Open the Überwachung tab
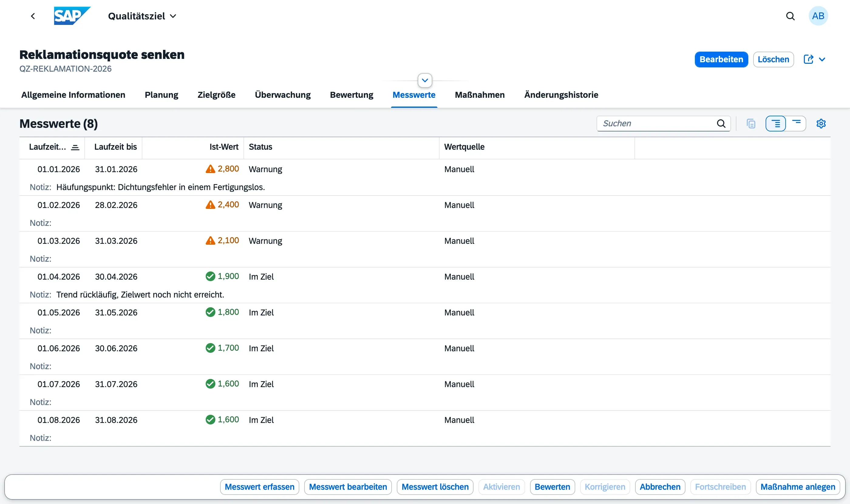Image resolution: width=850 pixels, height=504 pixels. [x=283, y=95]
